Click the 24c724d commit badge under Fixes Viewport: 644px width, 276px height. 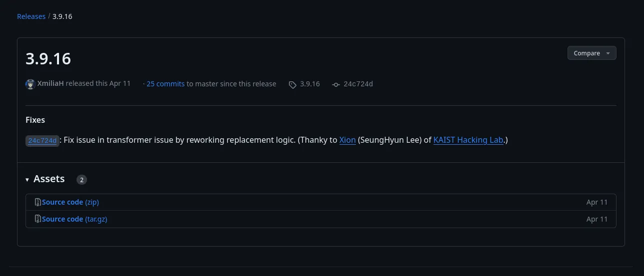[42, 141]
